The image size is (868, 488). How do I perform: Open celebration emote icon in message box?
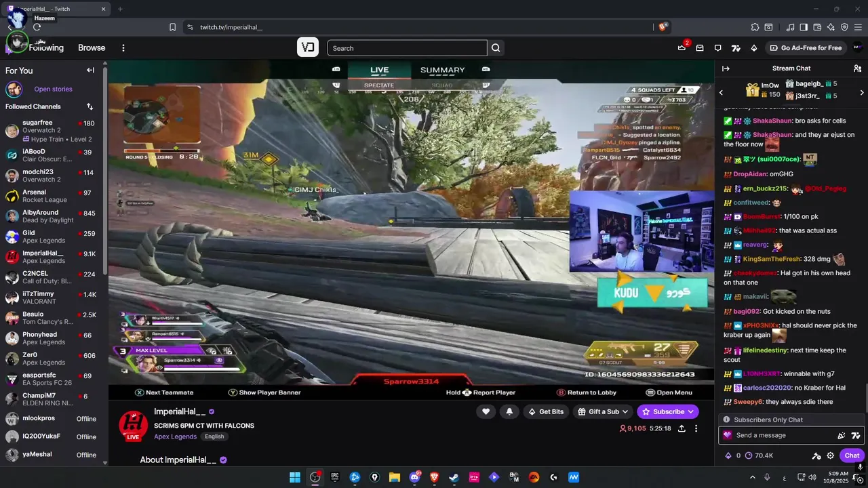pyautogui.click(x=842, y=436)
